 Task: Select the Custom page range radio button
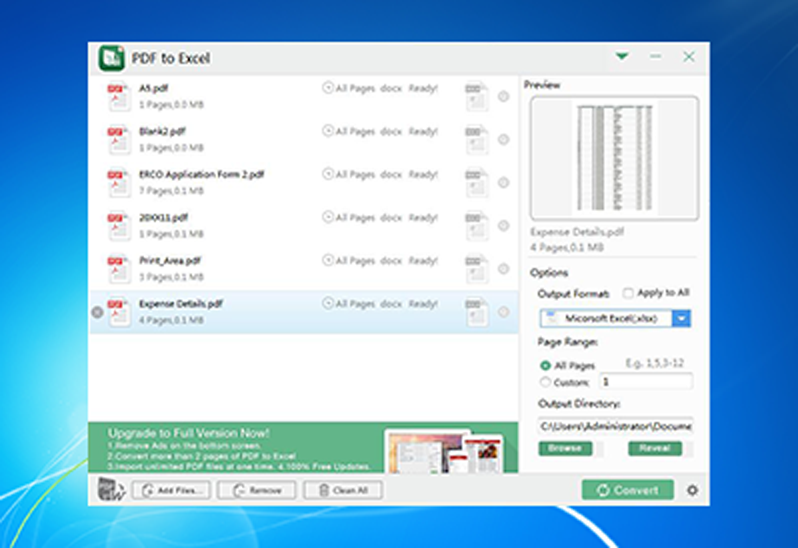(545, 382)
